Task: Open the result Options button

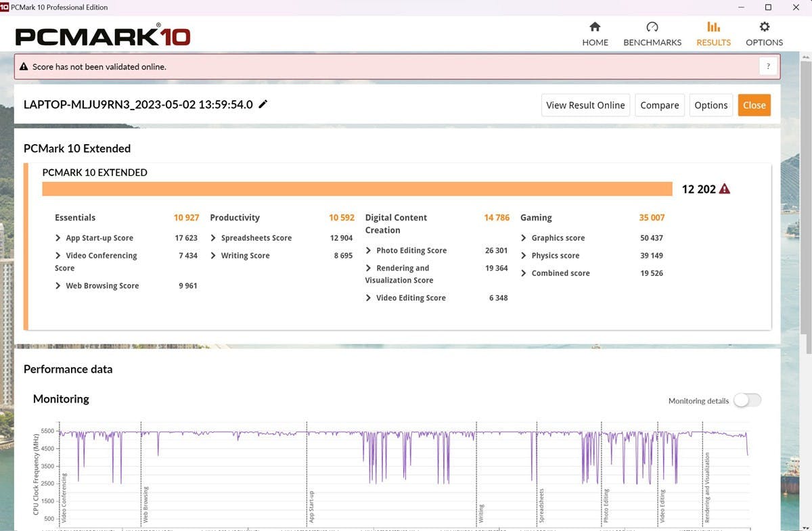Action: pos(710,105)
